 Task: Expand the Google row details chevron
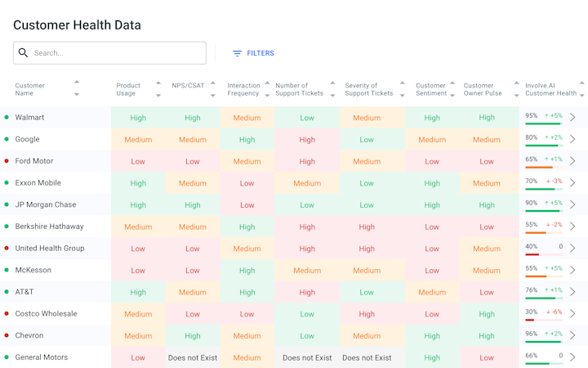(572, 139)
